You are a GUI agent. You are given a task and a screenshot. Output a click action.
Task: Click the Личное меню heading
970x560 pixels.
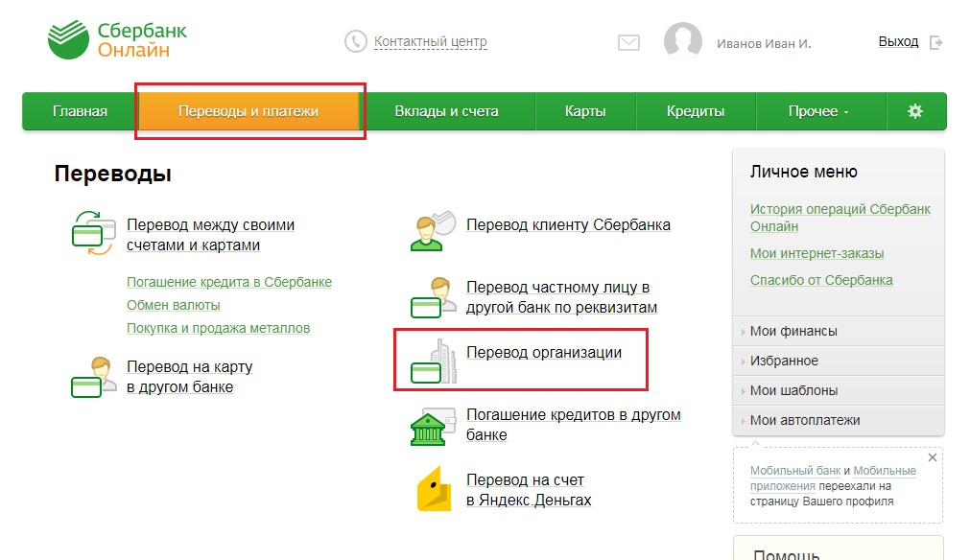coord(804,172)
